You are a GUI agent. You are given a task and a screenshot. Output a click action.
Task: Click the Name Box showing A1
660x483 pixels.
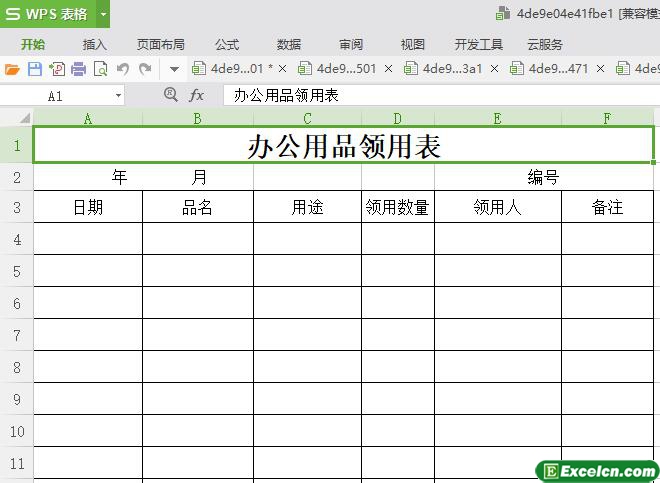point(56,96)
